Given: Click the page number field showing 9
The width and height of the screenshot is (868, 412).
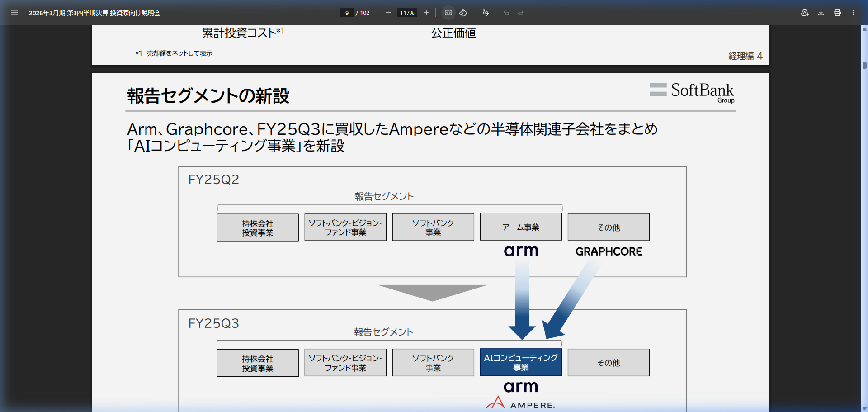Looking at the screenshot, I should [347, 13].
